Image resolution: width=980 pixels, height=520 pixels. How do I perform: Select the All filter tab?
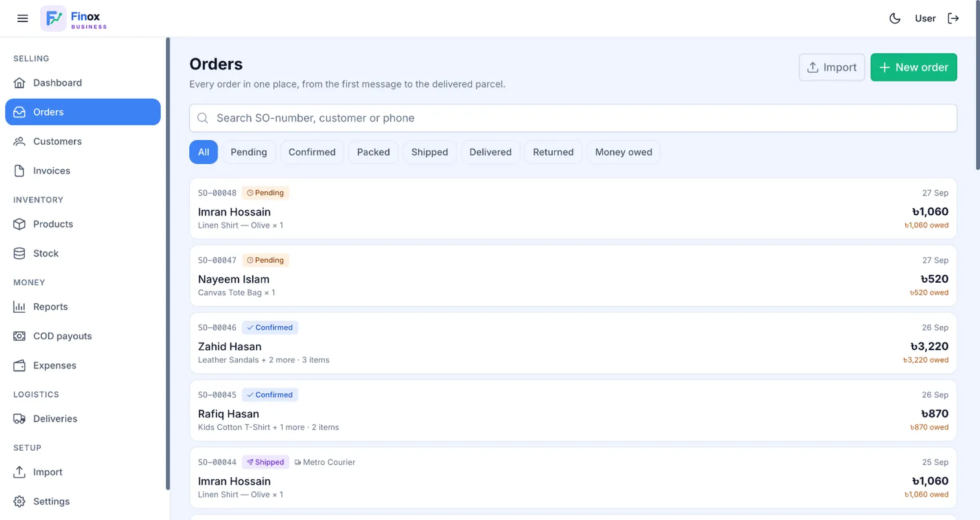coord(203,152)
